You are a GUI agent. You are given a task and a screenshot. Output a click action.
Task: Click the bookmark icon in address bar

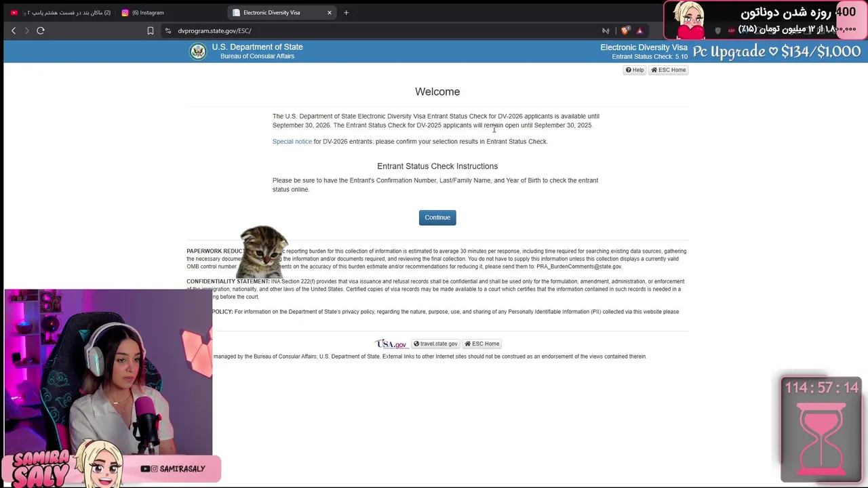[151, 30]
